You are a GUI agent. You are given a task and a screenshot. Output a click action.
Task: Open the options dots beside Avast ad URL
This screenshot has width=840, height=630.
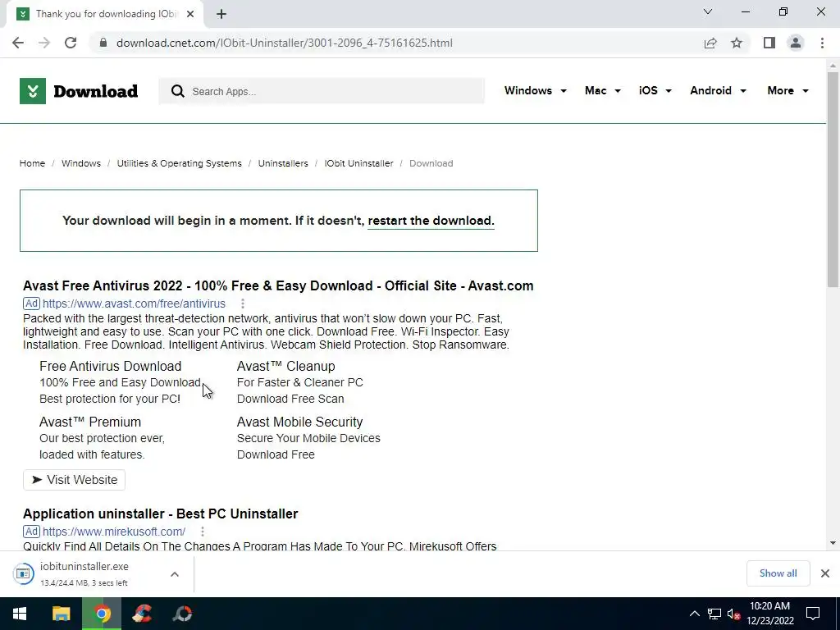[x=243, y=304]
